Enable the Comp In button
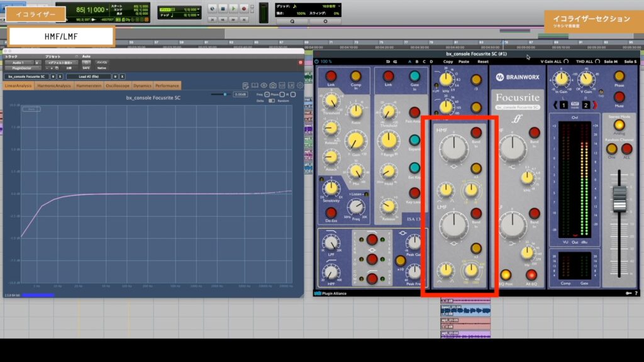644x362 pixels. (356, 76)
